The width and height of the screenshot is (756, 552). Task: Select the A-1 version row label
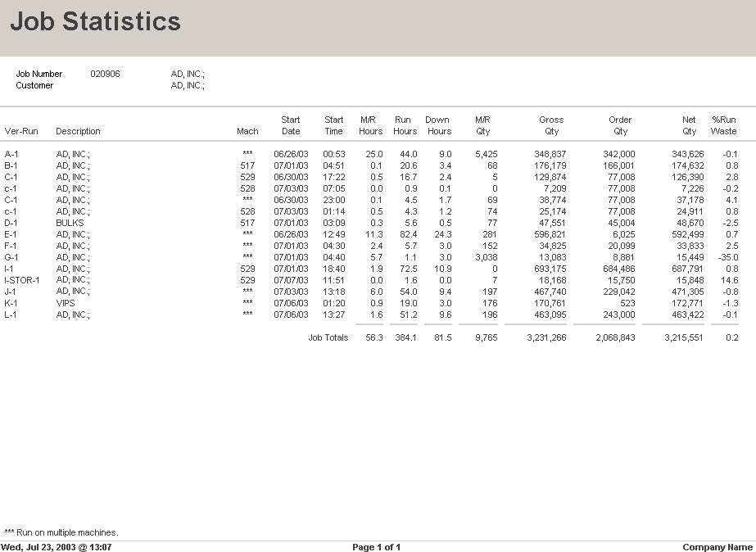11,154
